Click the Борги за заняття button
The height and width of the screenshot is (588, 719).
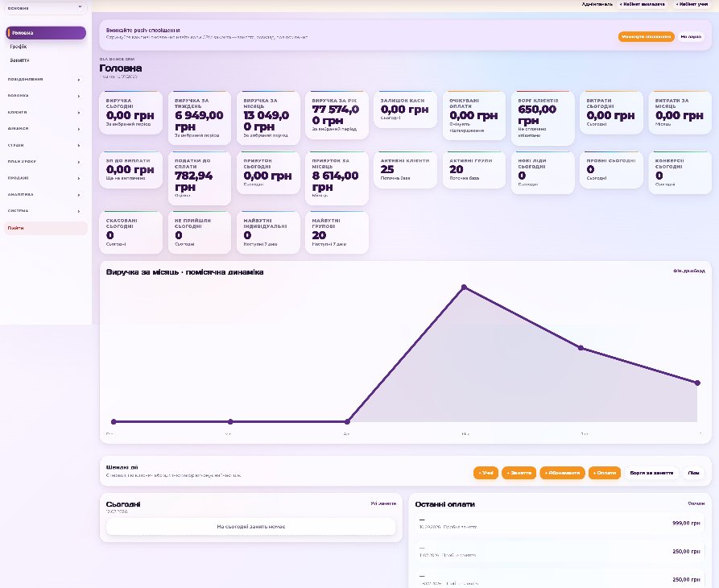pos(651,473)
